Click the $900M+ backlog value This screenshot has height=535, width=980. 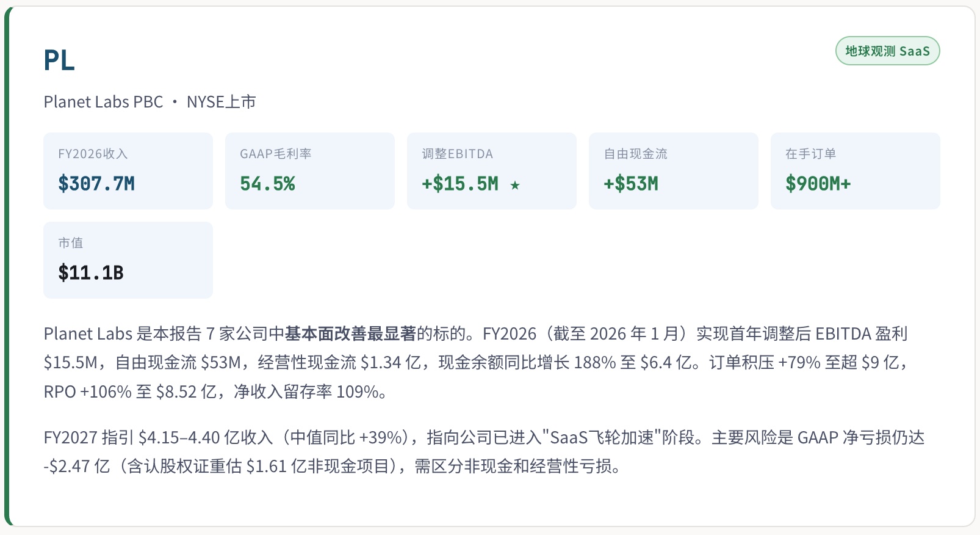pyautogui.click(x=818, y=184)
